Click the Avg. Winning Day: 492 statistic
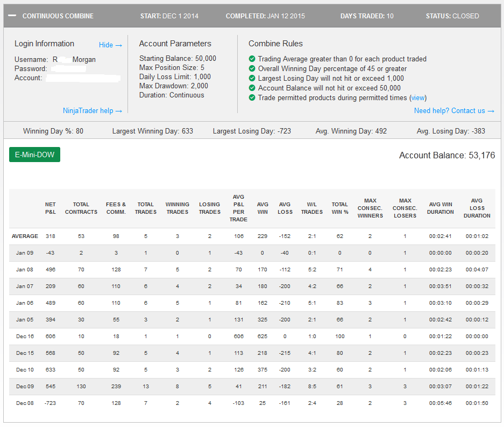Screen dimensions: 504x427 point(351,131)
